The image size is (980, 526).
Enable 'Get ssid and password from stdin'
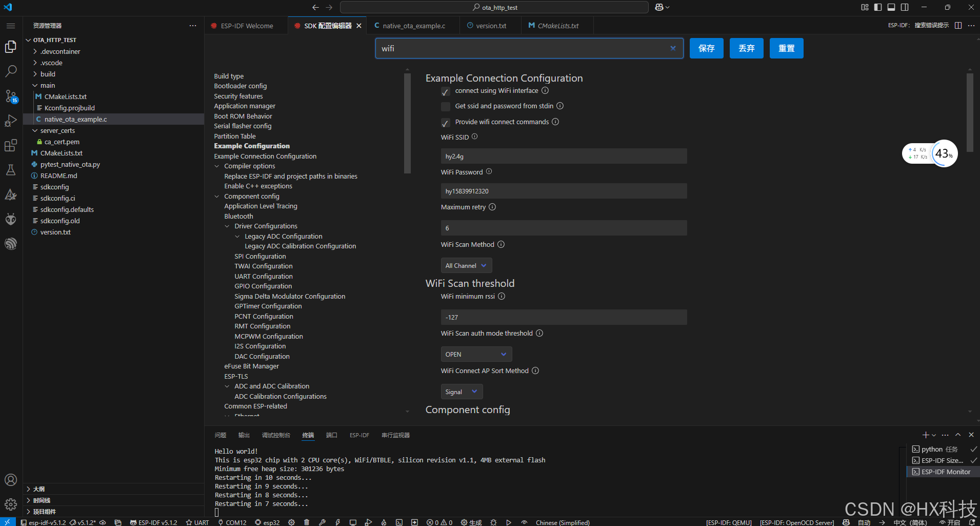pyautogui.click(x=446, y=107)
